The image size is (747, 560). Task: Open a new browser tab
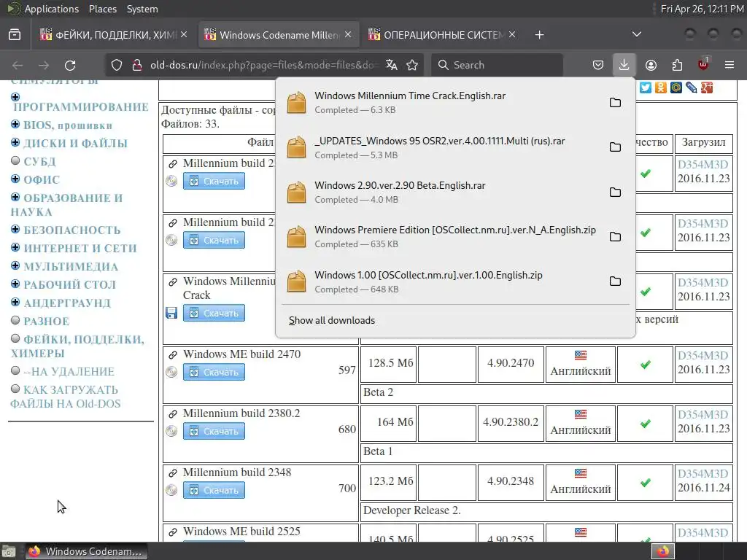539,35
